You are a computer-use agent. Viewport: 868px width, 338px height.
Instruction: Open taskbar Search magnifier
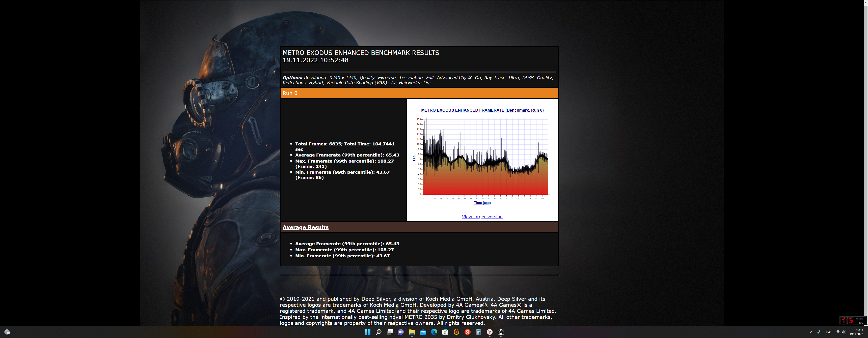tap(378, 332)
